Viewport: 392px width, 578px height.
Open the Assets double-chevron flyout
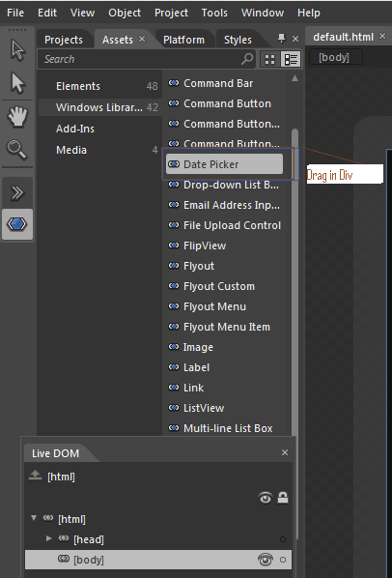[x=17, y=192]
